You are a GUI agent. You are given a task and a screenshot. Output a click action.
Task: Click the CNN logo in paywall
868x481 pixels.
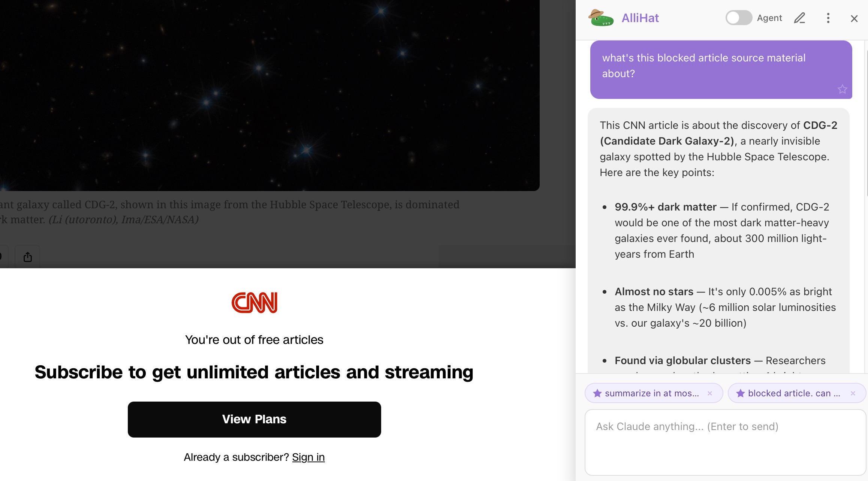[x=254, y=303]
